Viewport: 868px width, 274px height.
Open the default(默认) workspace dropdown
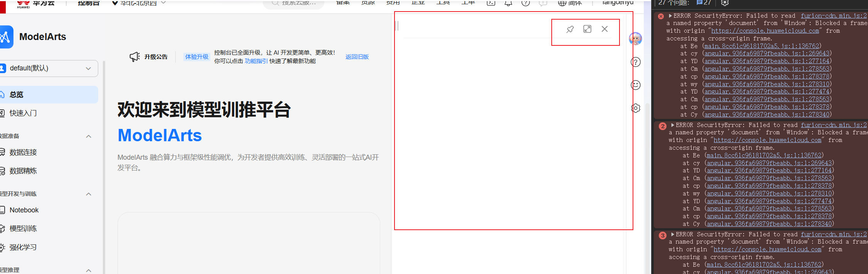pyautogui.click(x=49, y=68)
